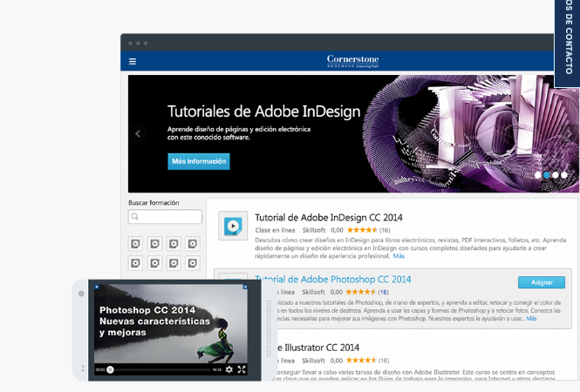This screenshot has width=580, height=392.
Task: Expand InDesign description with Más link
Action: (x=399, y=256)
